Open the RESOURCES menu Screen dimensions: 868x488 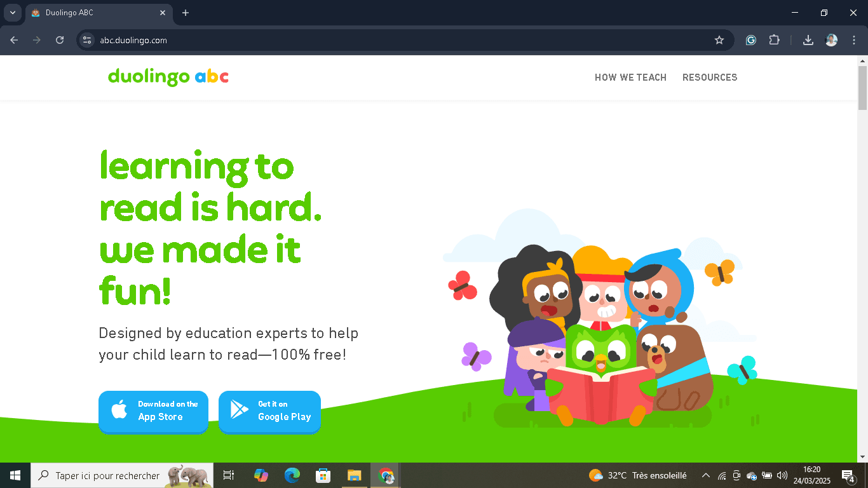click(710, 77)
